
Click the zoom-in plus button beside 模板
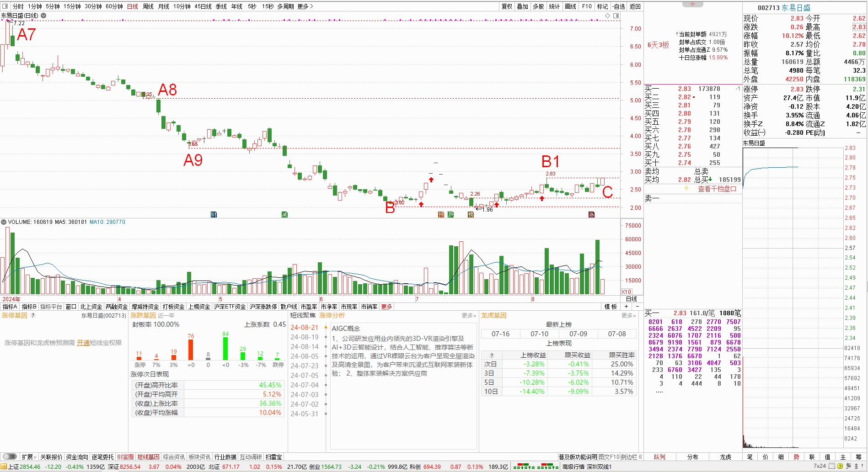(x=627, y=307)
